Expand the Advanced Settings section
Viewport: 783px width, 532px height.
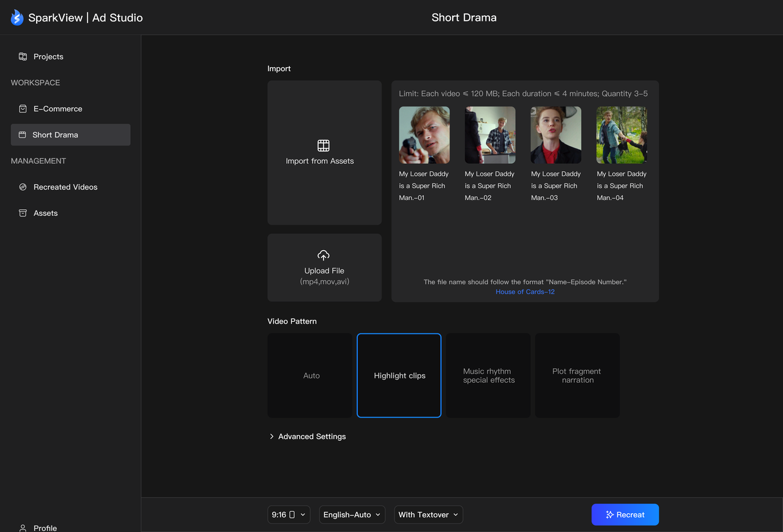point(307,437)
